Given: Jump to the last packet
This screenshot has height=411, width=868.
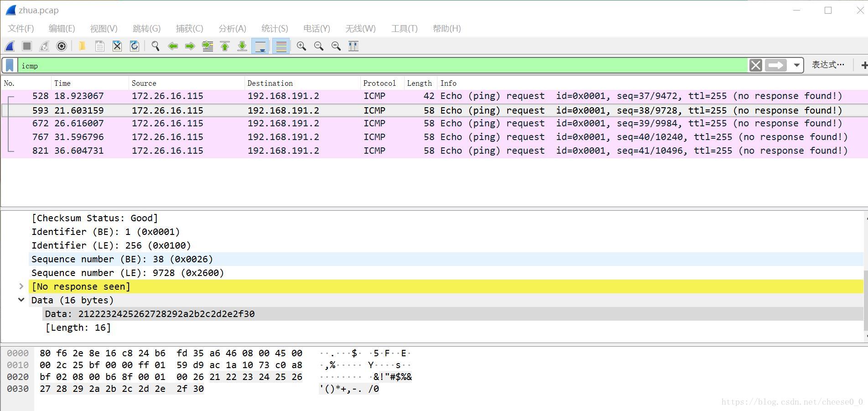Looking at the screenshot, I should click(x=242, y=46).
